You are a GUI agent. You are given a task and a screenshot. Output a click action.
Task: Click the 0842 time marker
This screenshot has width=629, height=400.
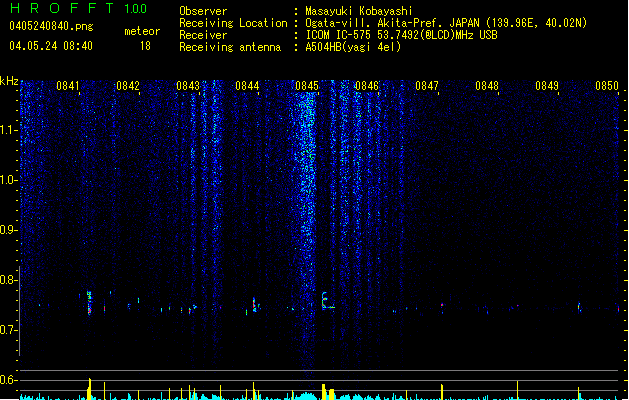click(128, 86)
